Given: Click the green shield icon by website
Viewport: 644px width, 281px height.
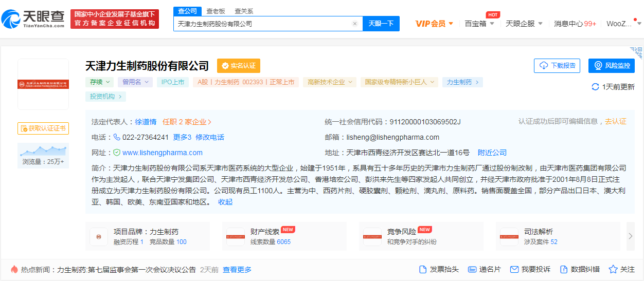Looking at the screenshot, I should [117, 153].
